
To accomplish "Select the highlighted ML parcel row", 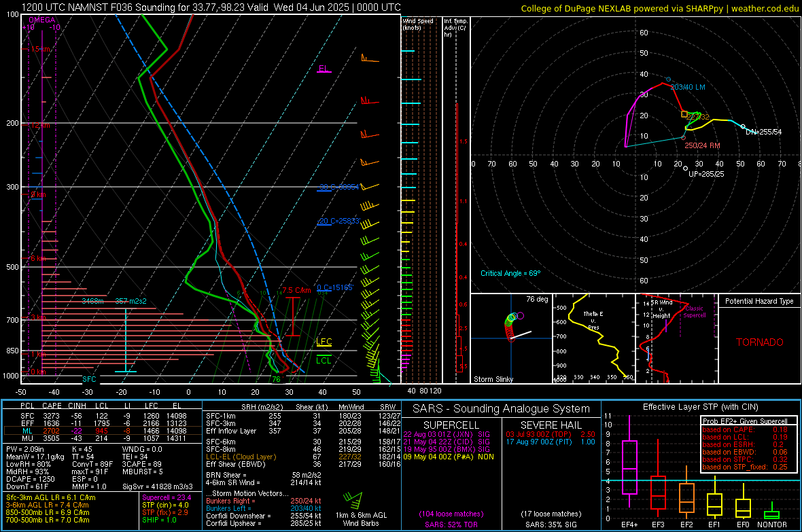I will pyautogui.click(x=103, y=431).
